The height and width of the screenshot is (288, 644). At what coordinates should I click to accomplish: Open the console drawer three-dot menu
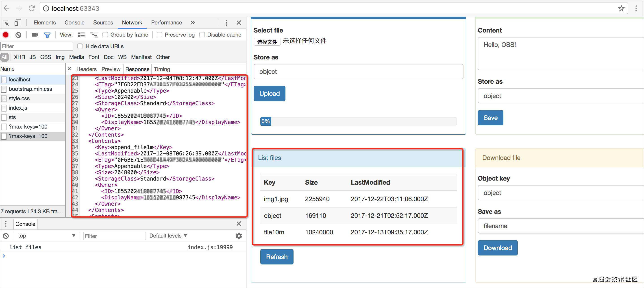pos(6,224)
